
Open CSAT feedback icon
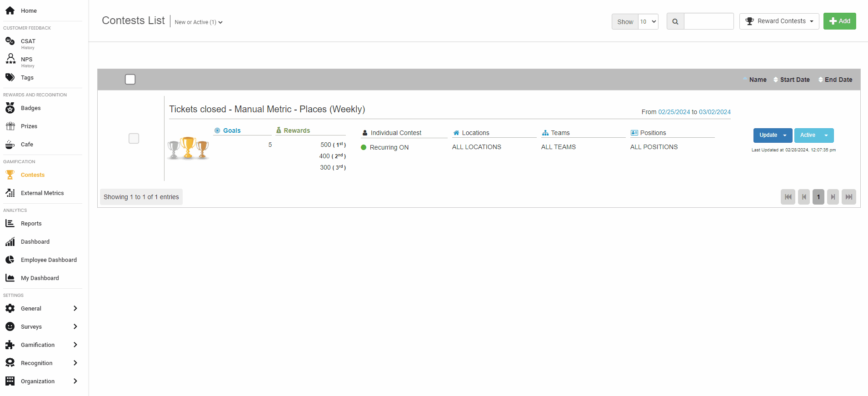coord(10,41)
